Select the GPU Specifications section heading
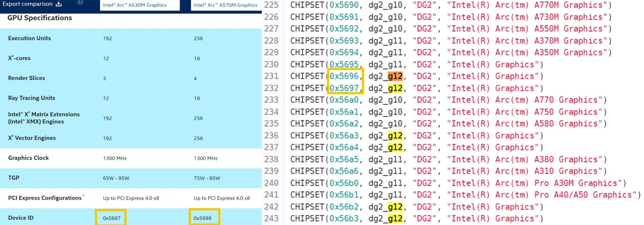This screenshot has height=225, width=644. [x=40, y=18]
